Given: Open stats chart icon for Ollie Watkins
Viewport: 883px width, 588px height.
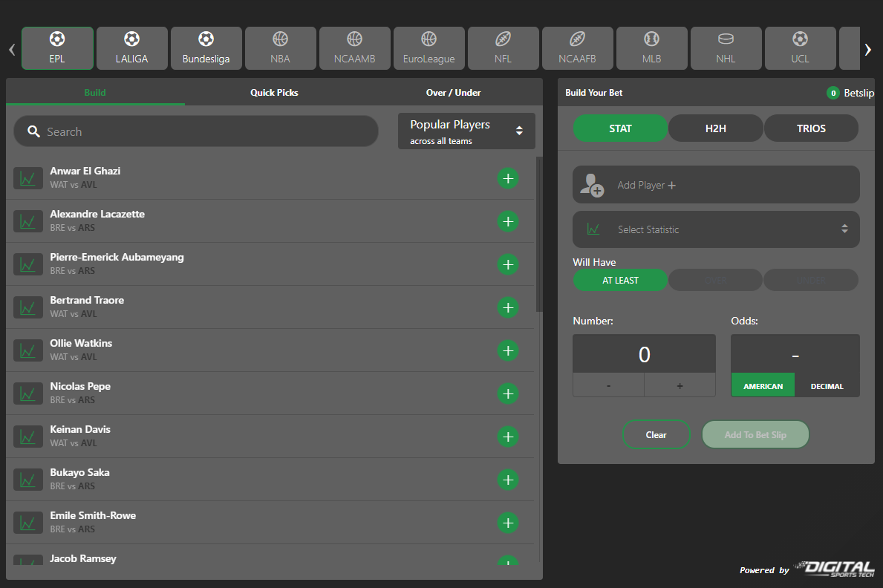Looking at the screenshot, I should [x=28, y=351].
